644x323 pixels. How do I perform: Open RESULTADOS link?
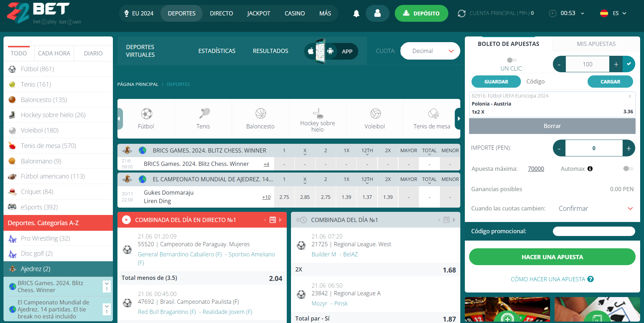[271, 51]
